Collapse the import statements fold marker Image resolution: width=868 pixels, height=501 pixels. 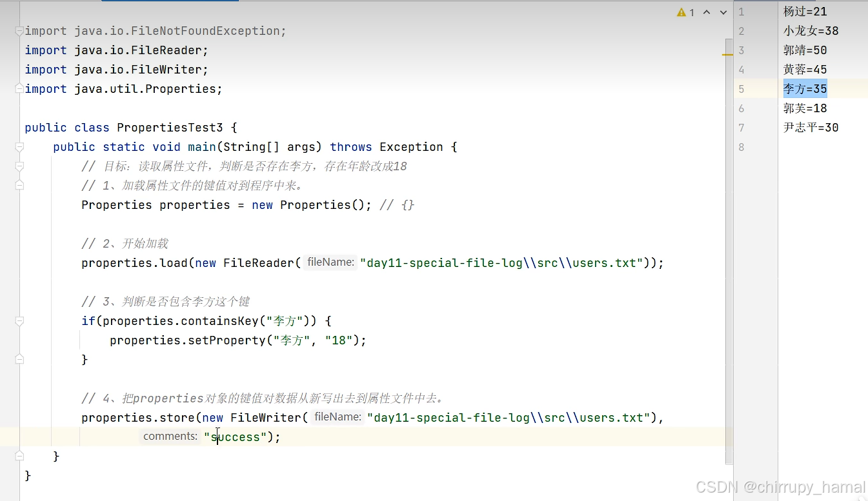pos(19,31)
